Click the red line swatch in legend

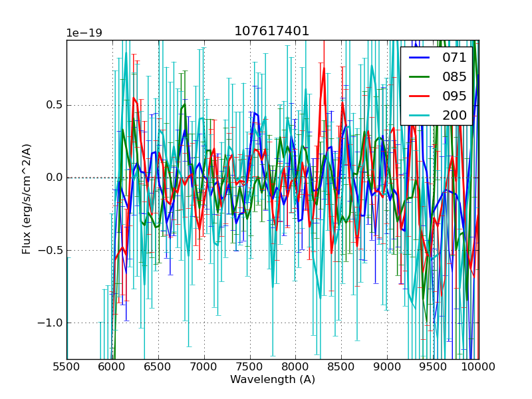click(420, 96)
